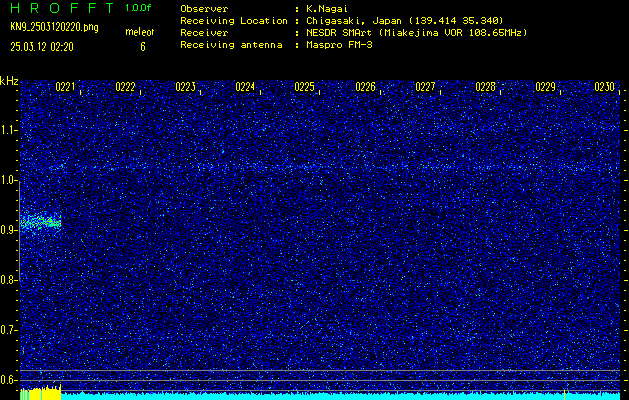This screenshot has height=400, width=629.
Task: Click the 0230 time marker
Action: pos(605,87)
